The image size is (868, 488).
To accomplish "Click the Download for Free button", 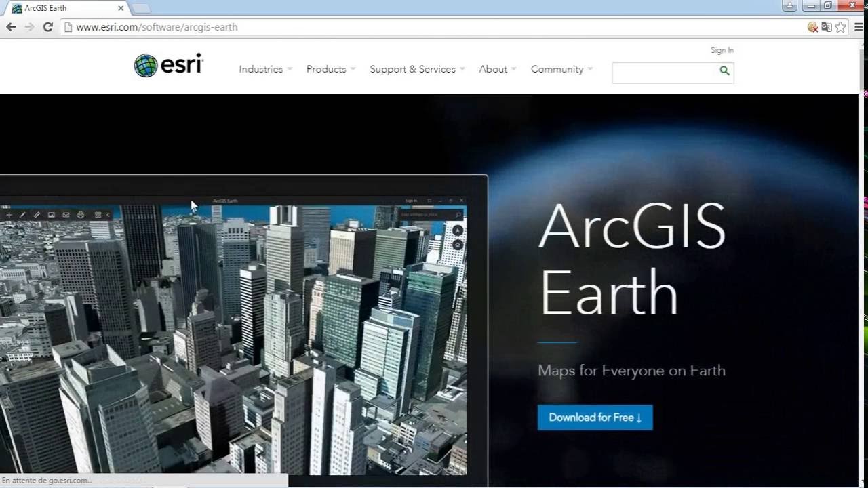I will [595, 418].
